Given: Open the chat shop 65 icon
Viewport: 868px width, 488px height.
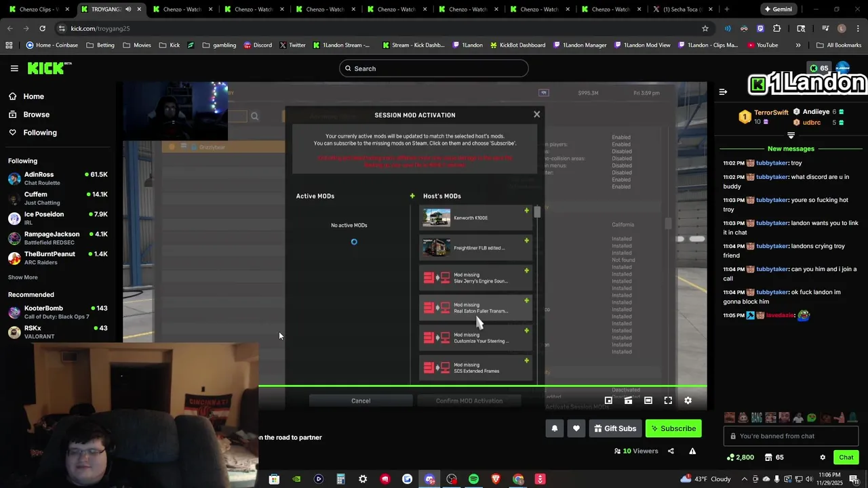Looking at the screenshot, I should pos(774,457).
